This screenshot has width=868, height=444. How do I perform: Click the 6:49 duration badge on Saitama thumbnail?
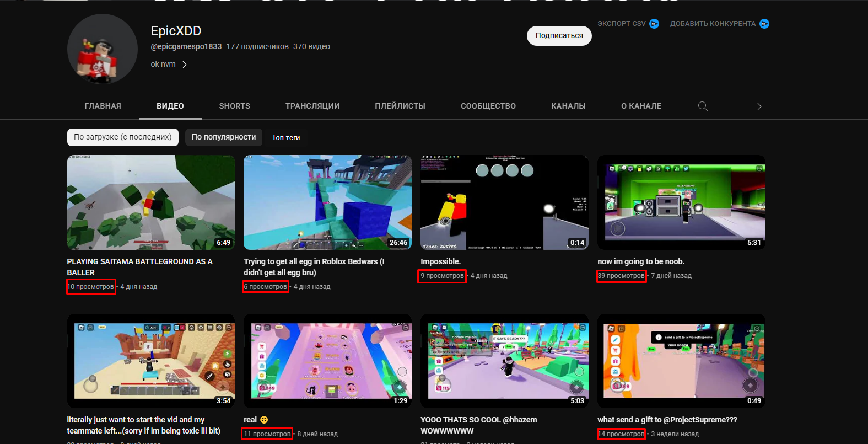click(x=224, y=243)
